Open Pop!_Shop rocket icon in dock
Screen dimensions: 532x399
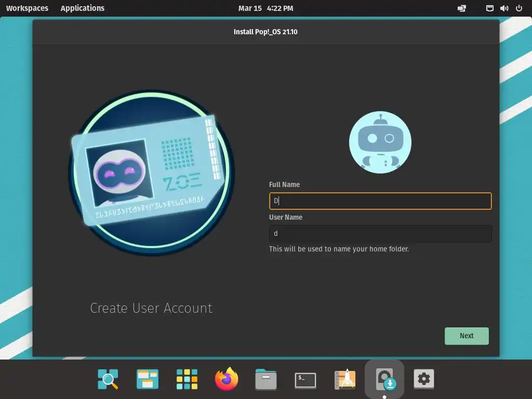coord(345,379)
